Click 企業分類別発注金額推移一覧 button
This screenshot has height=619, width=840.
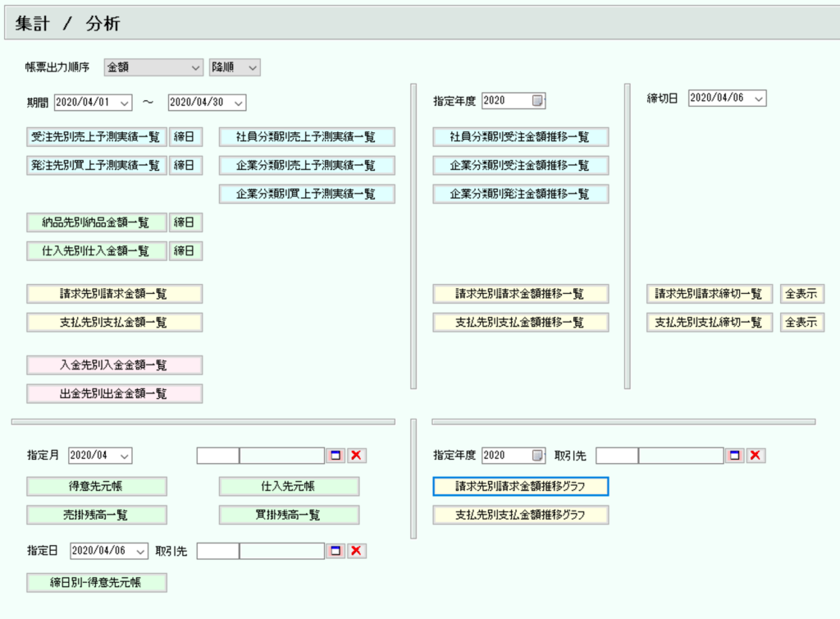[520, 194]
